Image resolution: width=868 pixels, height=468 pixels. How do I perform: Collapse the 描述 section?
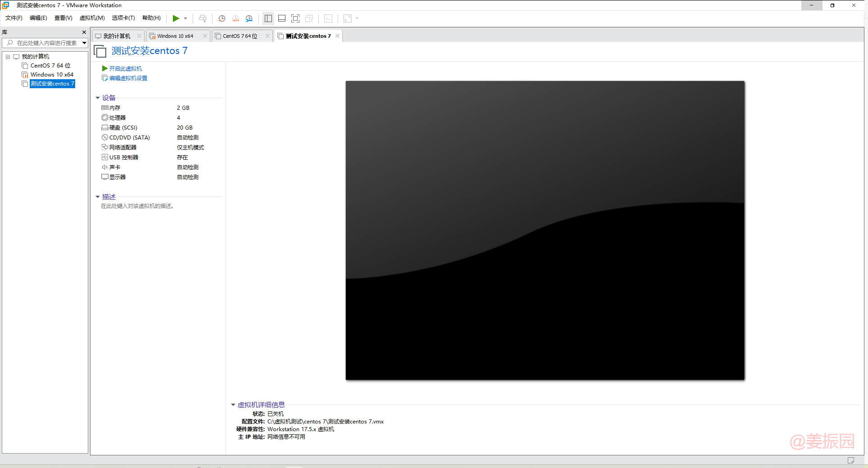click(x=98, y=197)
